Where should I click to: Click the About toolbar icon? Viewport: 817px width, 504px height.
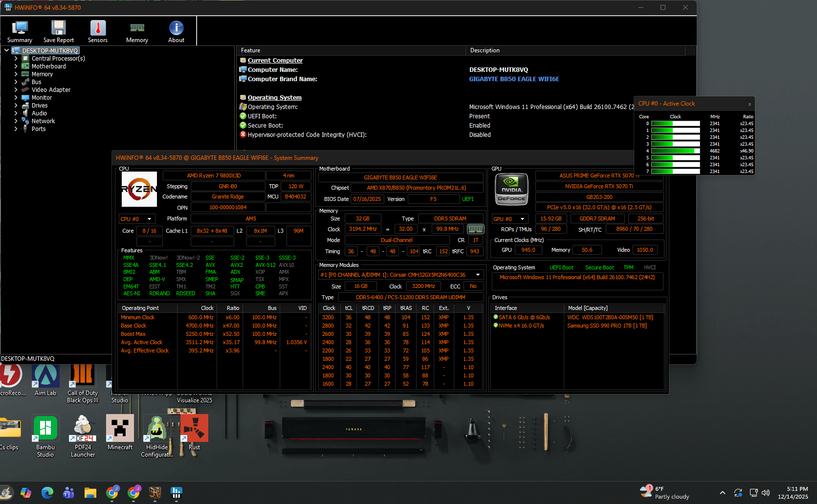tap(176, 32)
